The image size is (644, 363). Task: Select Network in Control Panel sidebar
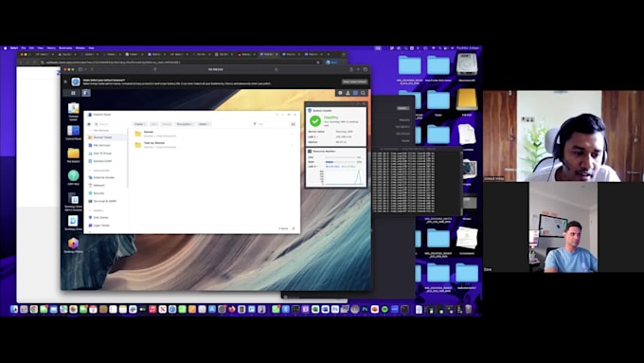point(106,185)
